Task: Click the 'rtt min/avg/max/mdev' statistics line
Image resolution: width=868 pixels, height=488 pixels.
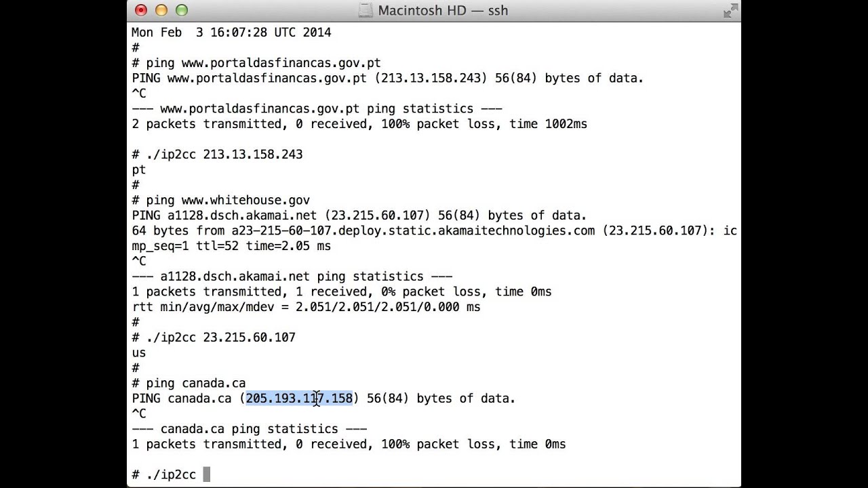Action: 306,307
